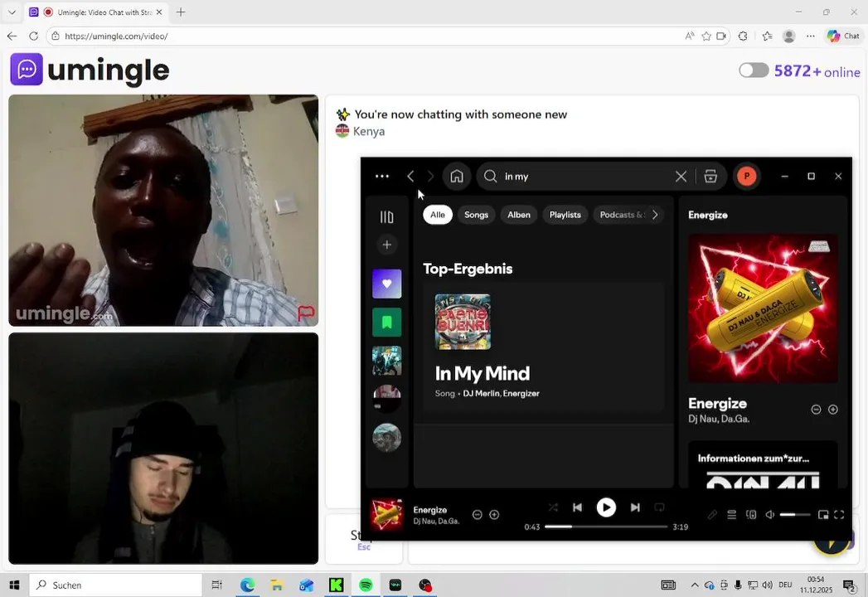Open the connect to device picker
Screen dimensions: 868x597
pyautogui.click(x=750, y=514)
